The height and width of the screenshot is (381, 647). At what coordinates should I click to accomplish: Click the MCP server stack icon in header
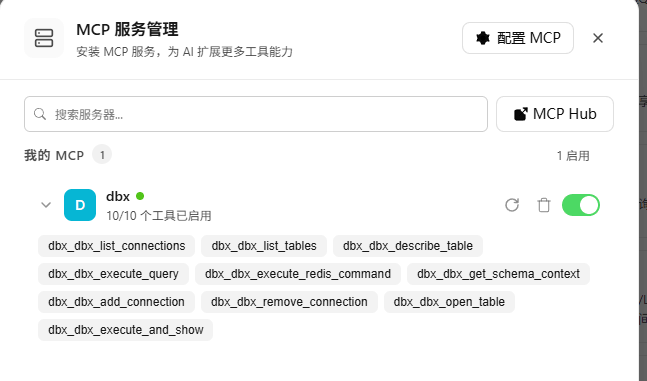point(44,38)
